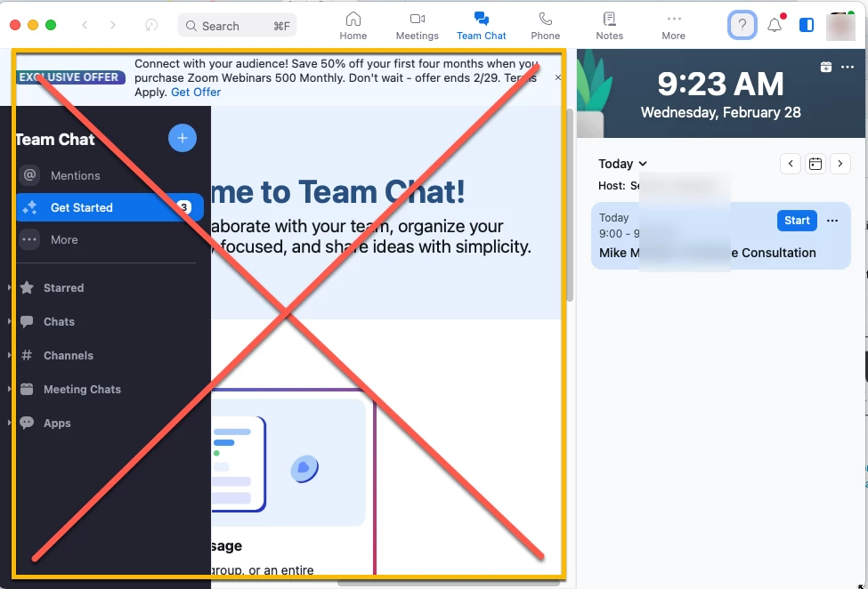Click the Get Started badge count
The height and width of the screenshot is (589, 868).
pos(184,207)
